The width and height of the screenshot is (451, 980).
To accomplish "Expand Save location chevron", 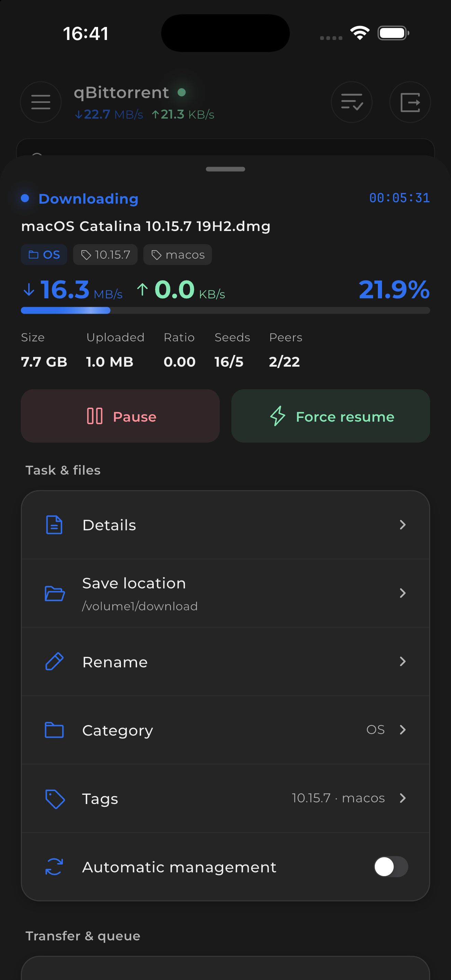I will coord(403,593).
